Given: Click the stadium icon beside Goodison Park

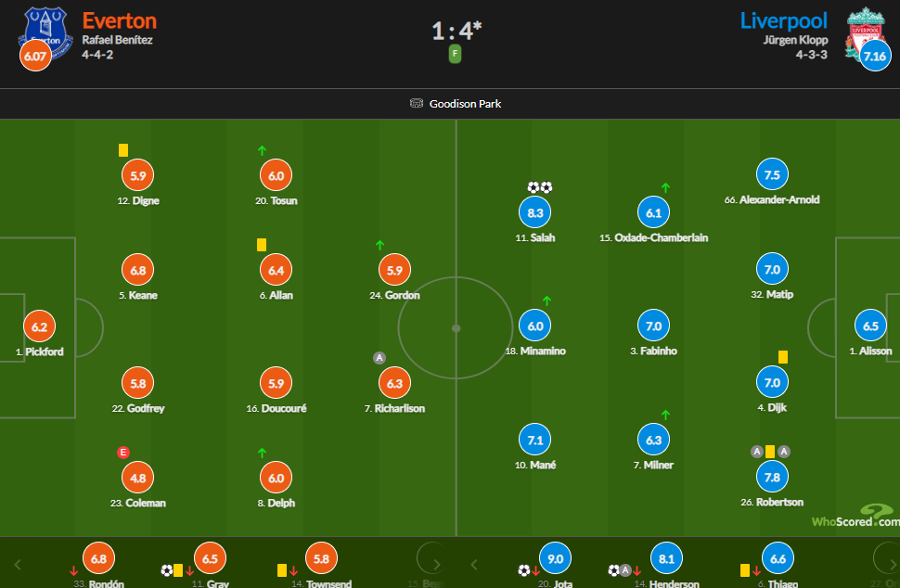Looking at the screenshot, I should tap(417, 103).
